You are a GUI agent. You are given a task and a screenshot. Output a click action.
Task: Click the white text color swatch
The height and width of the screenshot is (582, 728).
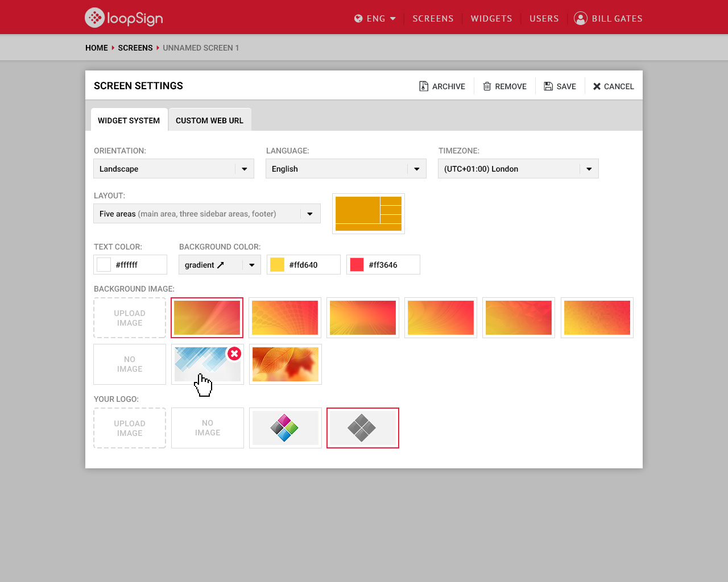point(104,265)
